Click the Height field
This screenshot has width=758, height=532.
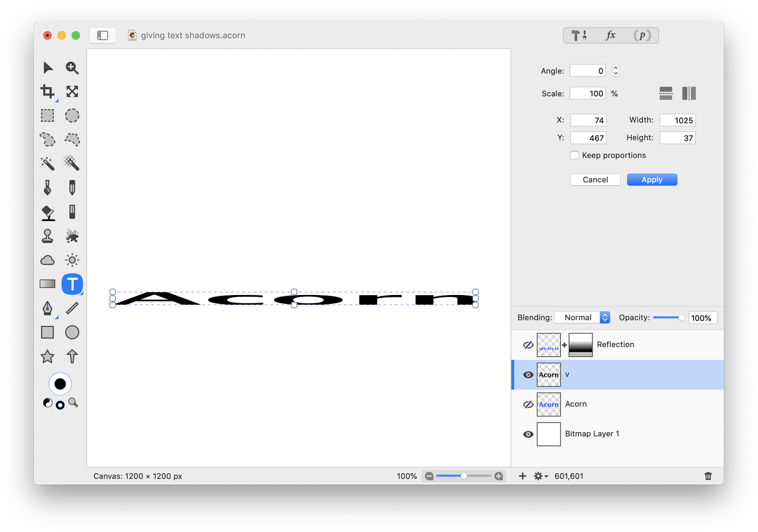click(678, 138)
